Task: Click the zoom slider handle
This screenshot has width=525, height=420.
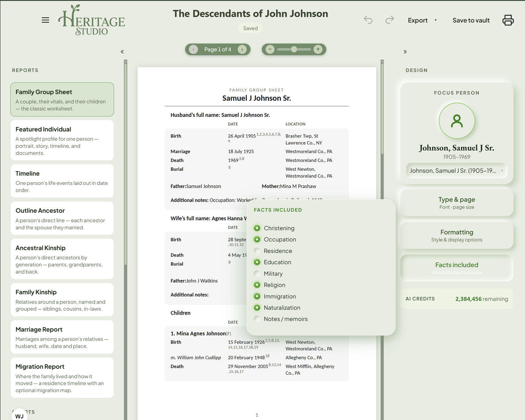Action: tap(294, 49)
